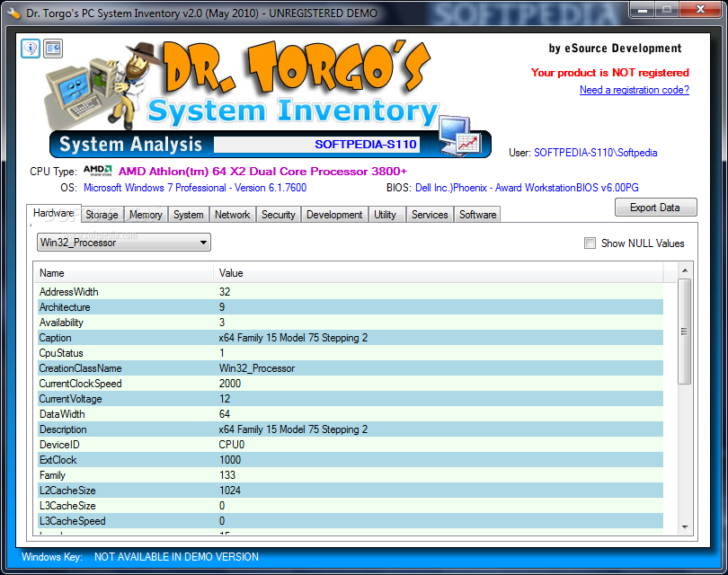728x575 pixels.
Task: Click the Name column header
Action: pyautogui.click(x=123, y=273)
